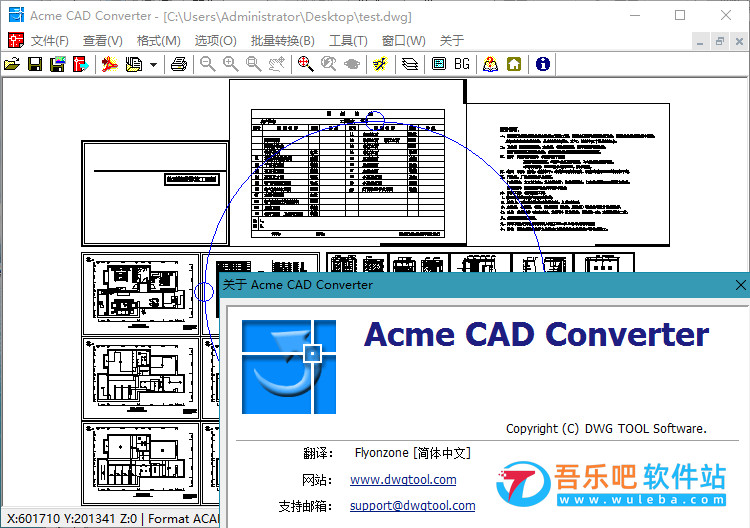Open the 文件(F) menu
Image resolution: width=750 pixels, height=528 pixels.
(50, 41)
